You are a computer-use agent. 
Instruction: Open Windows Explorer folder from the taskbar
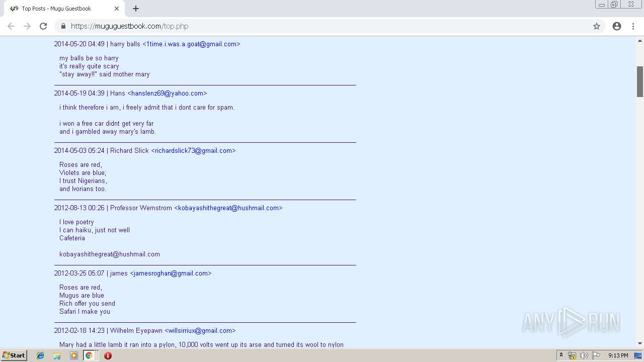click(57, 355)
